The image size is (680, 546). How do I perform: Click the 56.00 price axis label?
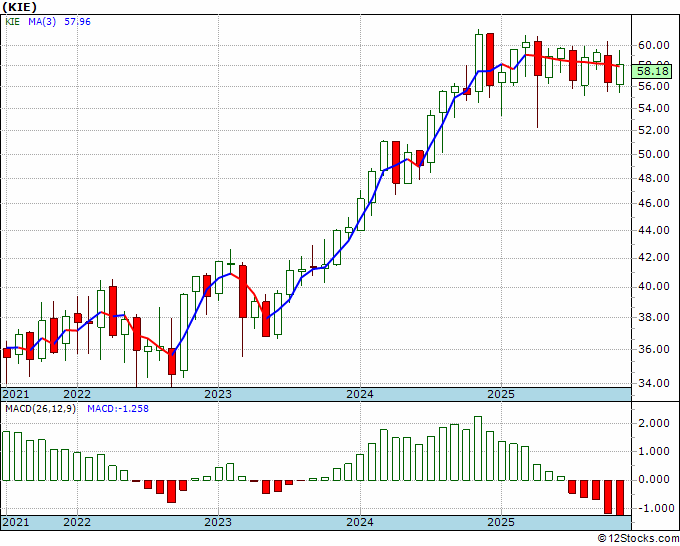click(x=653, y=86)
